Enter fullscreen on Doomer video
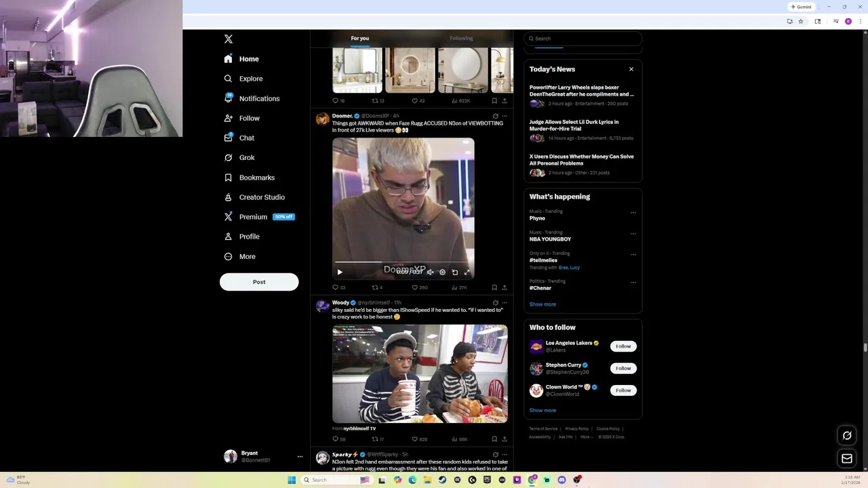 coord(467,272)
